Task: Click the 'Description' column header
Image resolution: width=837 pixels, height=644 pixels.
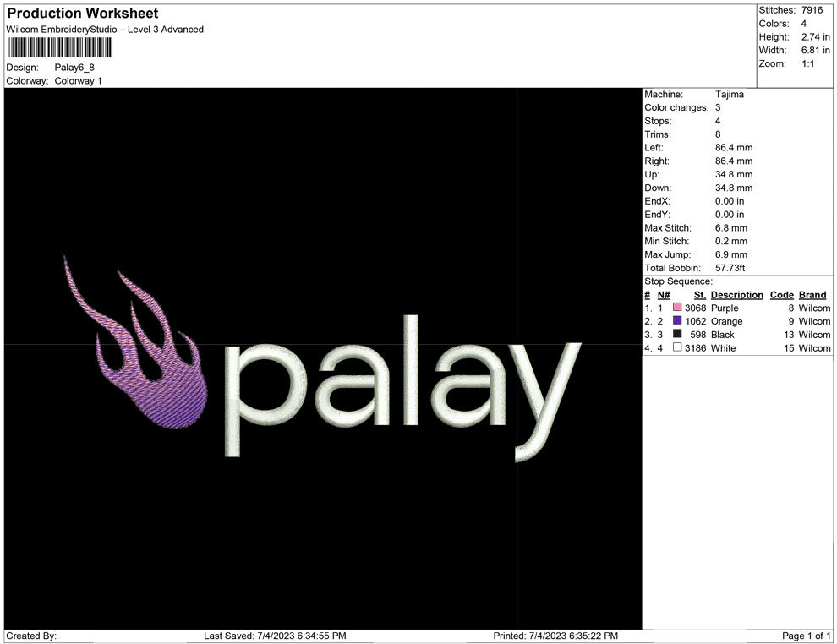Action: coord(736,294)
